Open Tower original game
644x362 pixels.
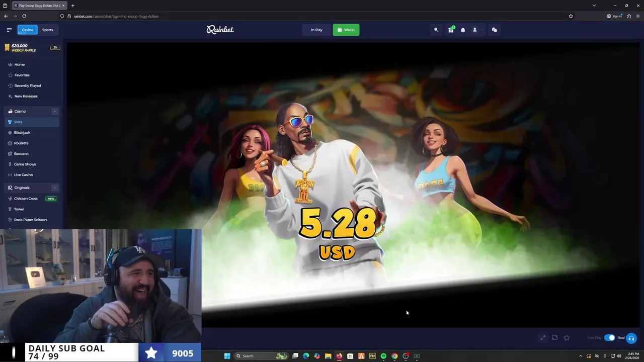[19, 209]
